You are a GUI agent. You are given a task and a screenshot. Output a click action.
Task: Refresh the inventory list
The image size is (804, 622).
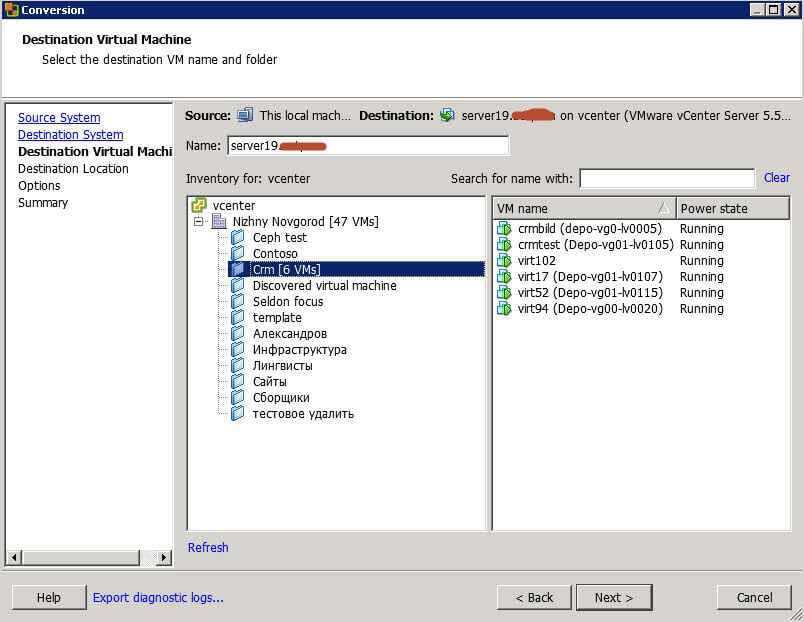[x=208, y=548]
